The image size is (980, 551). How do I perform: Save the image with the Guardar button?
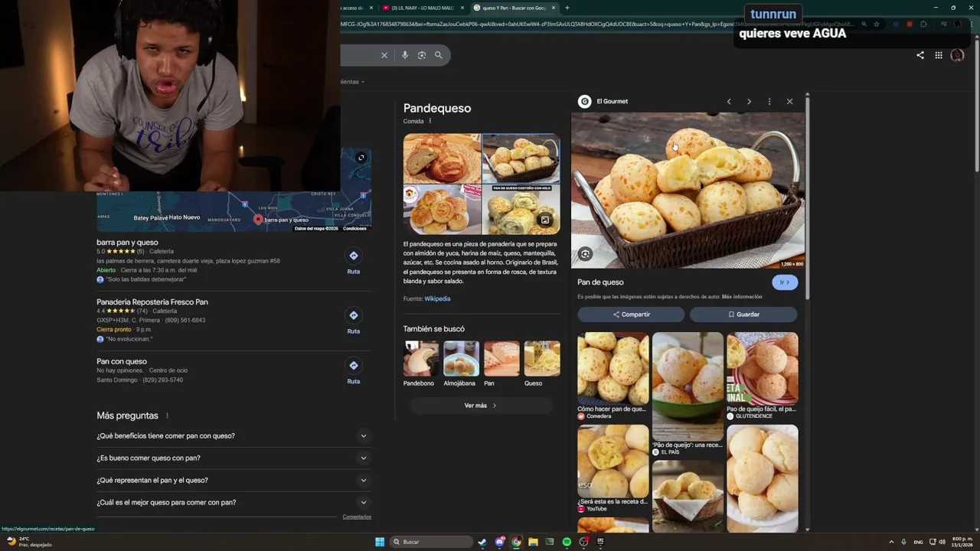pyautogui.click(x=743, y=315)
